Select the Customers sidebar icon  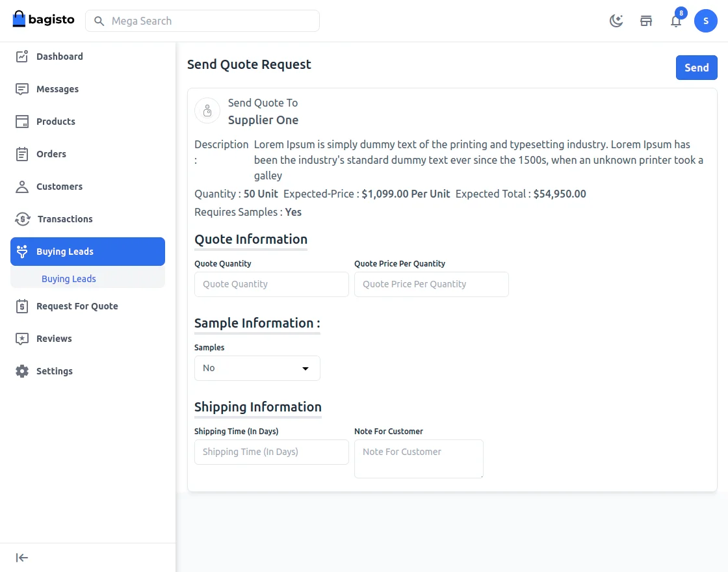[x=23, y=187]
